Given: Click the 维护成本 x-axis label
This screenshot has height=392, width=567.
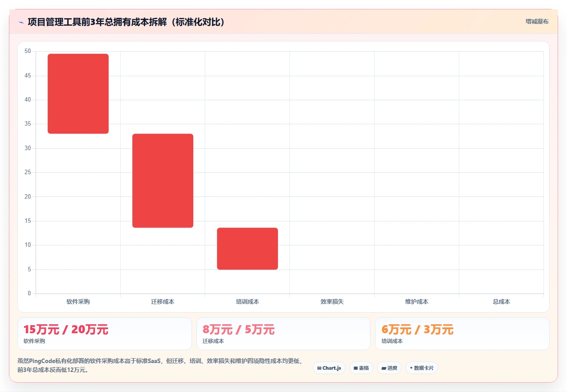Looking at the screenshot, I should pyautogui.click(x=416, y=302).
